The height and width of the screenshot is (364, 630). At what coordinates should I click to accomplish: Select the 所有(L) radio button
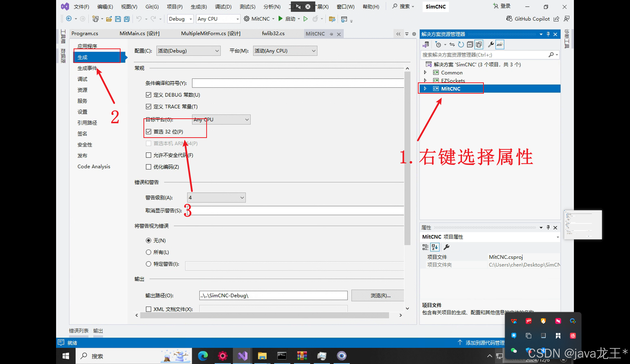tap(148, 252)
